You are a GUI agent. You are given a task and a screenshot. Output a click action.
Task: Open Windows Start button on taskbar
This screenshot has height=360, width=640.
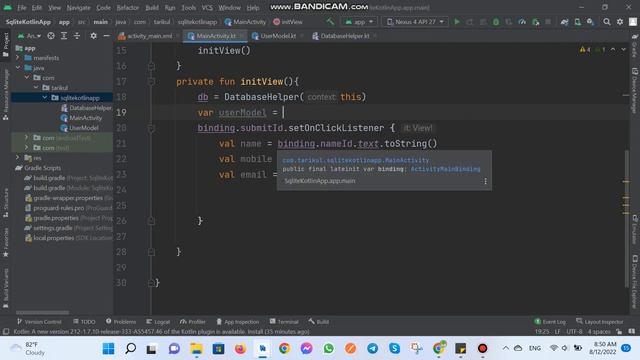[x=109, y=349]
